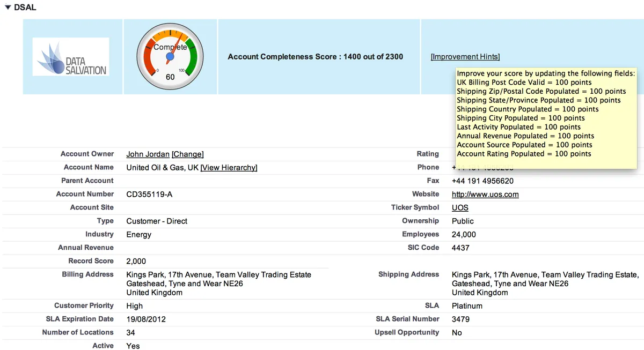
Task: Click the Shipping City Populated hint
Action: [x=521, y=118]
